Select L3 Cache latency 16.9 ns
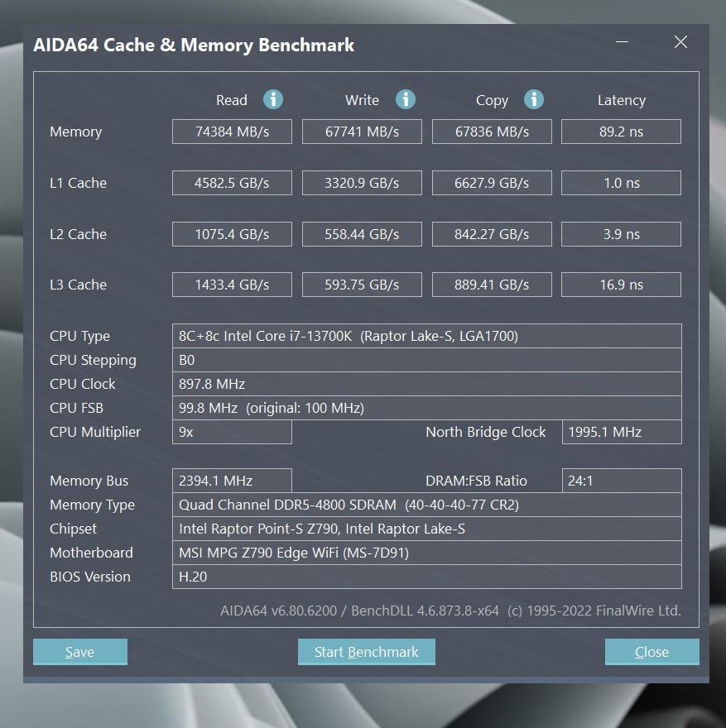This screenshot has height=728, width=726. click(621, 285)
